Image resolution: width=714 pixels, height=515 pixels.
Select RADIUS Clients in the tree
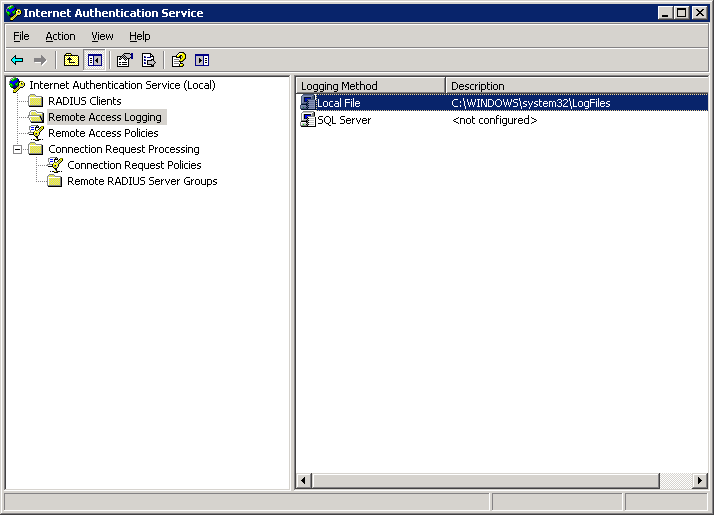pos(85,101)
